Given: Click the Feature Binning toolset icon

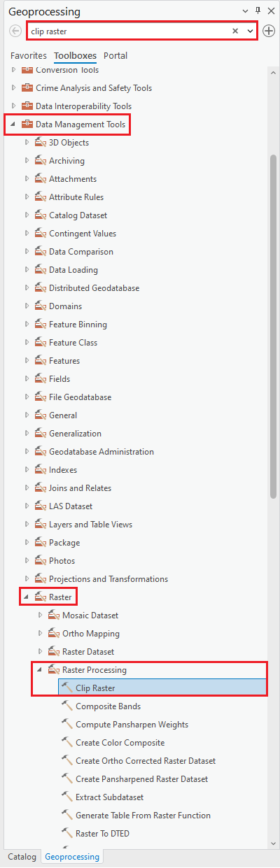Looking at the screenshot, I should tap(41, 325).
